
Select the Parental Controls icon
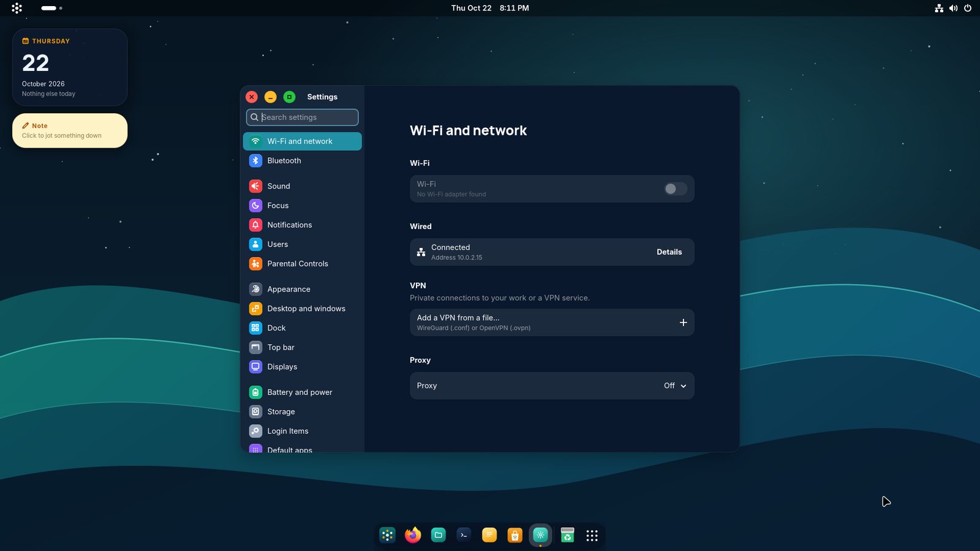click(255, 264)
